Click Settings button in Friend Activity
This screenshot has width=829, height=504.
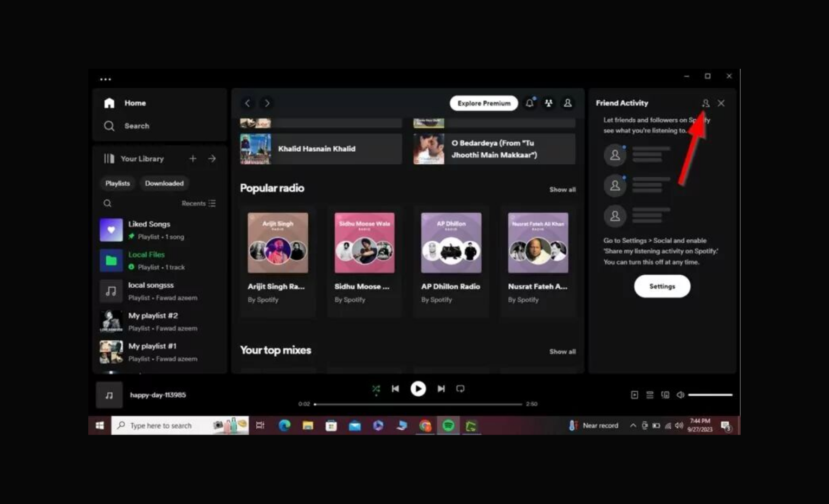click(662, 286)
